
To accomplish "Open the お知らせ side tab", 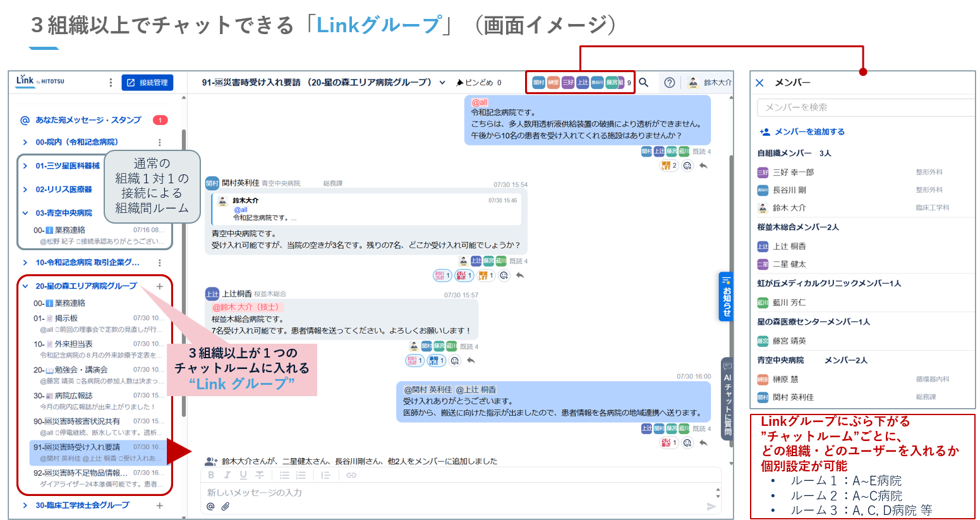I will click(727, 296).
